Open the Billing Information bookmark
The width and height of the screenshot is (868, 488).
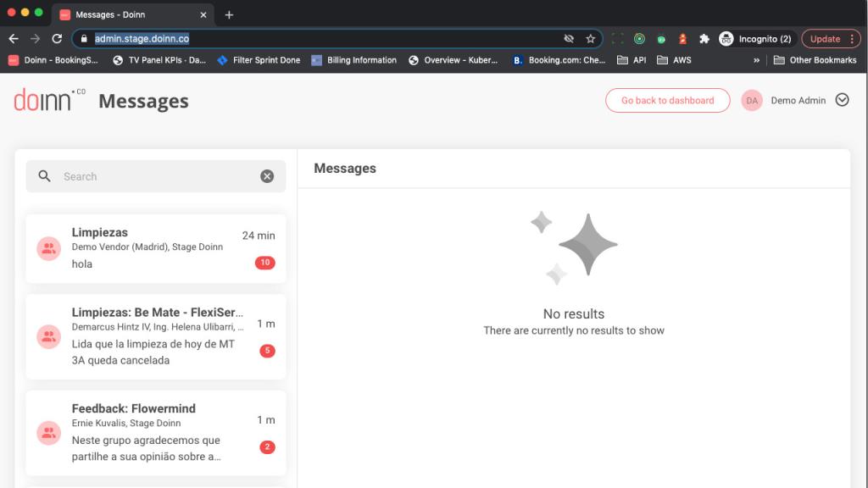point(354,60)
